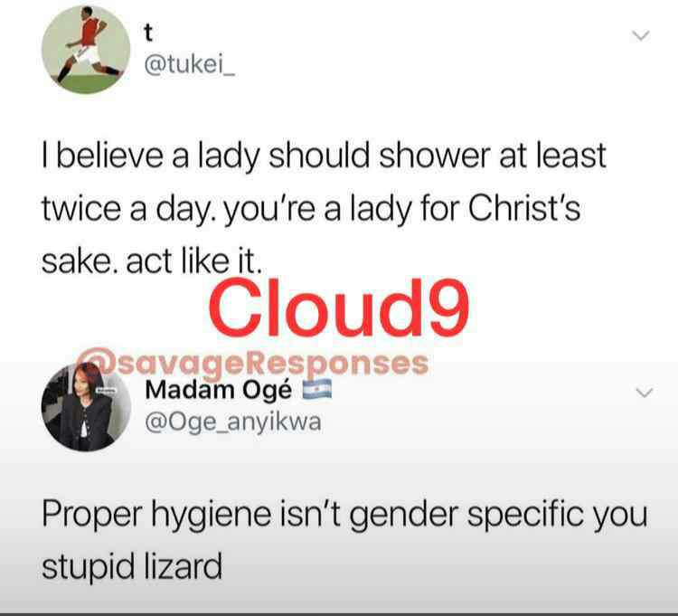This screenshot has width=678, height=616.
Task: Click the line "Proper hygiene isn't gender specific you"
Action: pyautogui.click(x=344, y=516)
